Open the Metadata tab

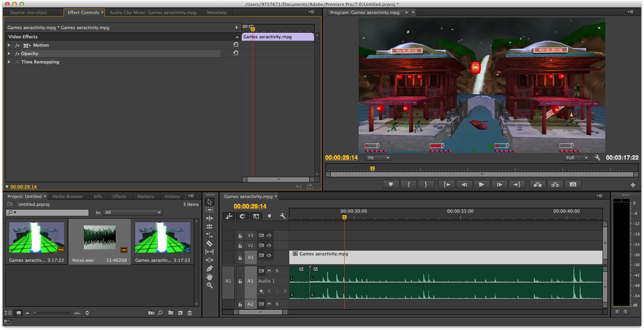[x=217, y=12]
